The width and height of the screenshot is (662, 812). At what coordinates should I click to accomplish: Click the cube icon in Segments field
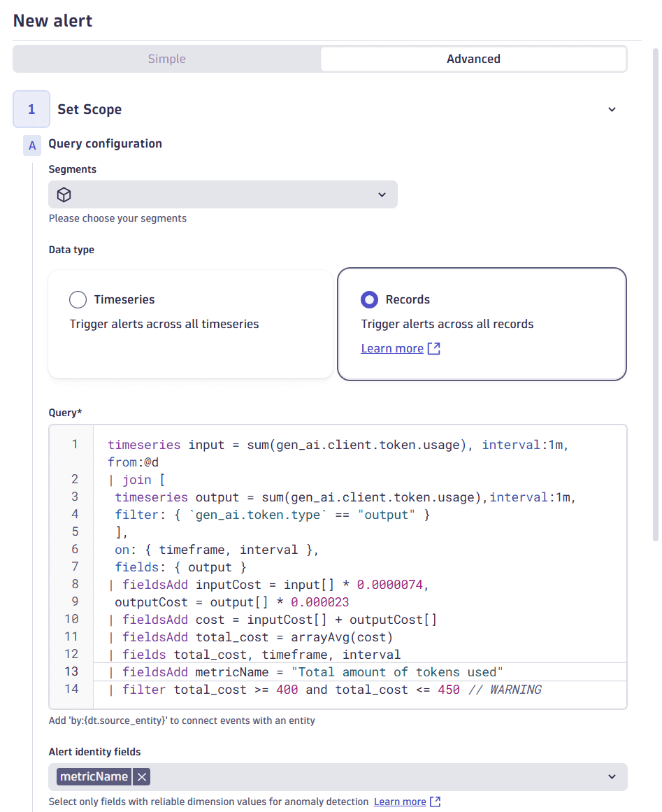click(64, 194)
